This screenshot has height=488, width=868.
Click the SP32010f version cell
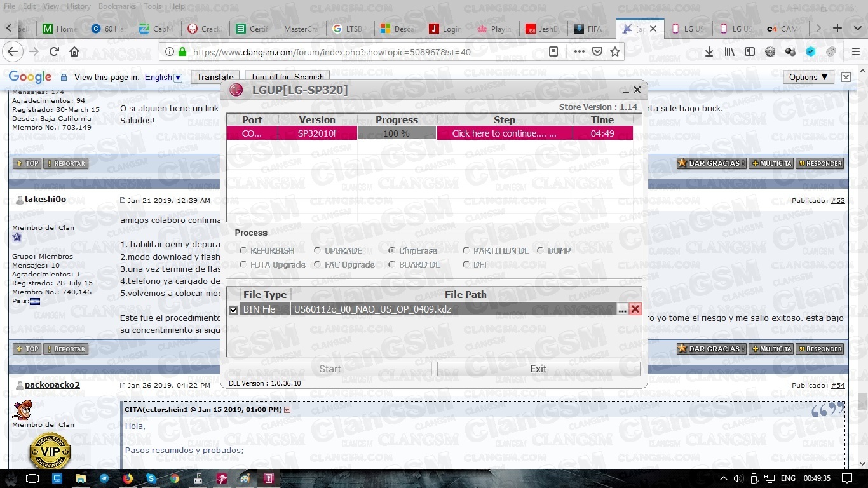point(317,133)
